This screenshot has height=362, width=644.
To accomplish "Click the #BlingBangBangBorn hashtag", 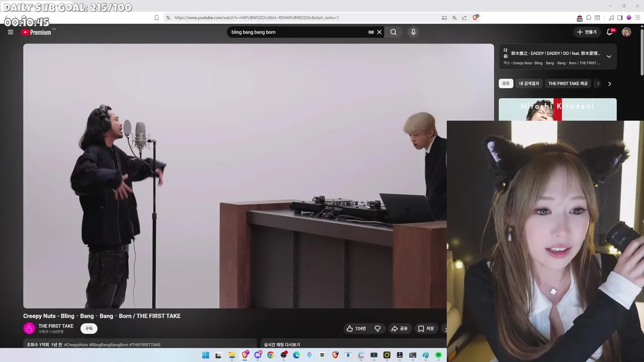I will (x=109, y=345).
